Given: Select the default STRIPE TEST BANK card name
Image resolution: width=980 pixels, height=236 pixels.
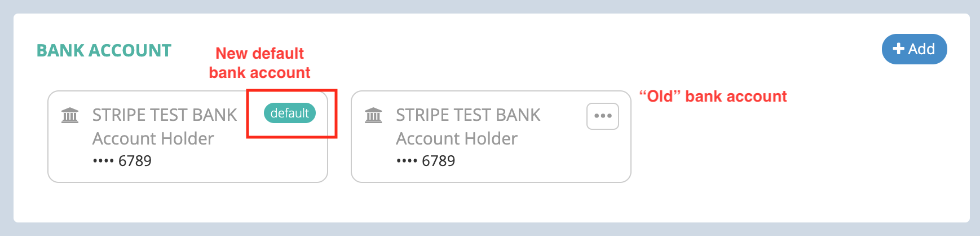Looking at the screenshot, I should 165,115.
